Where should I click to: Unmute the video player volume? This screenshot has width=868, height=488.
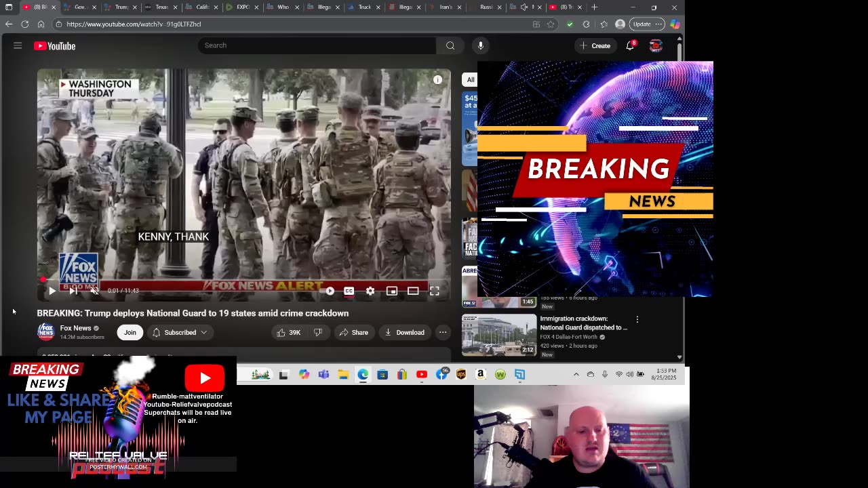pyautogui.click(x=94, y=291)
